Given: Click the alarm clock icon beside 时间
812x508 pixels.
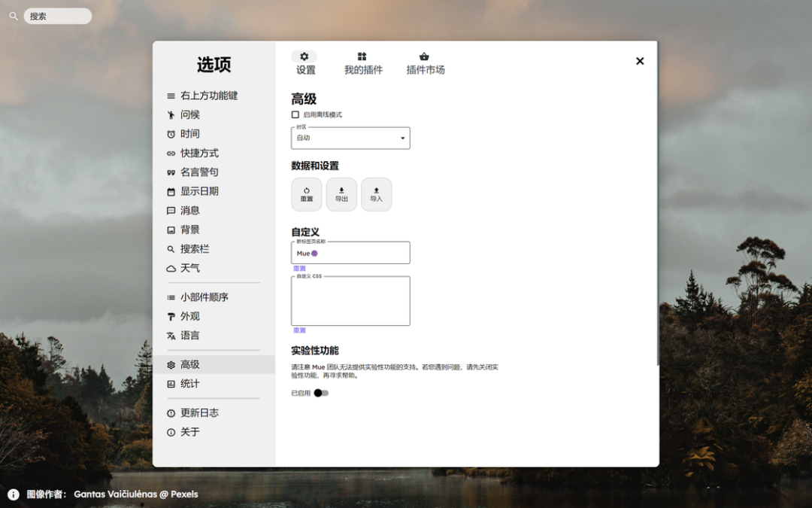Looking at the screenshot, I should coord(171,134).
